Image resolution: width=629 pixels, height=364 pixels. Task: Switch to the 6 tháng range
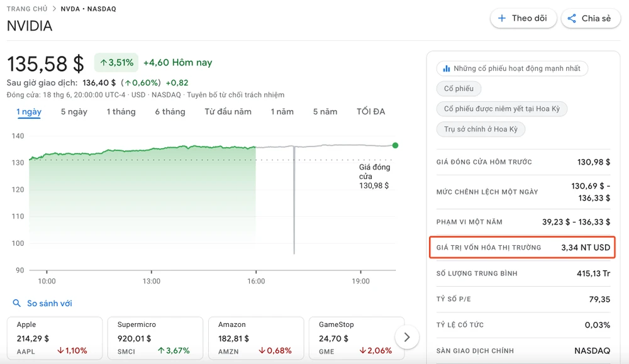pos(170,112)
